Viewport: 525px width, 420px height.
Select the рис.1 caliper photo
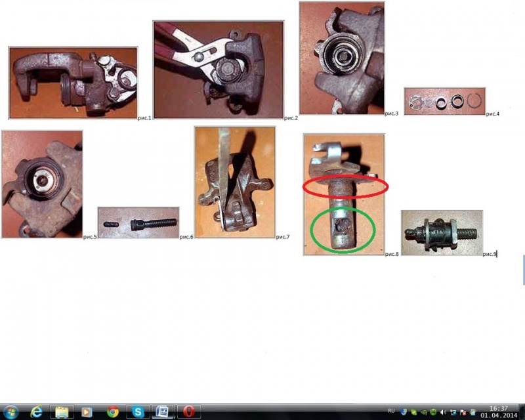click(x=73, y=82)
